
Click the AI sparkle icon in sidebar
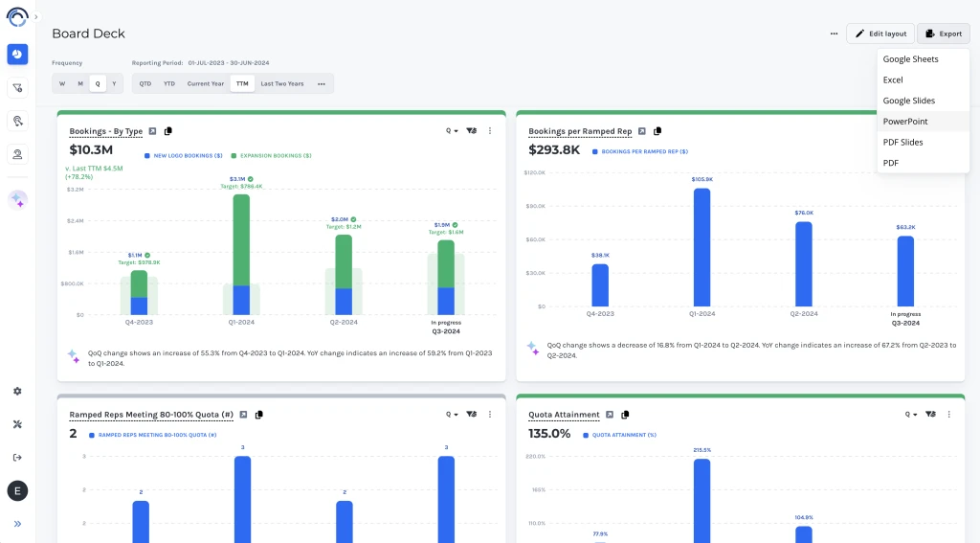pyautogui.click(x=17, y=200)
